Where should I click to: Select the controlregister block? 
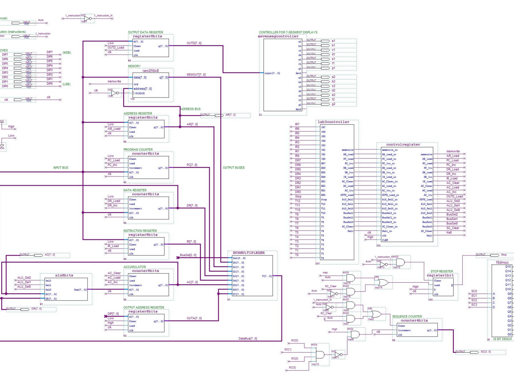(407, 194)
